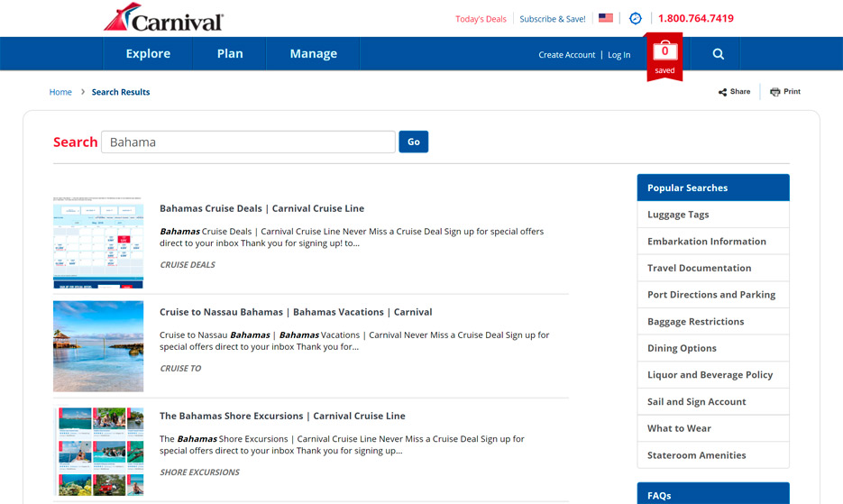Click the Popular Searches header
Viewport: 843px width, 504px height.
click(713, 188)
